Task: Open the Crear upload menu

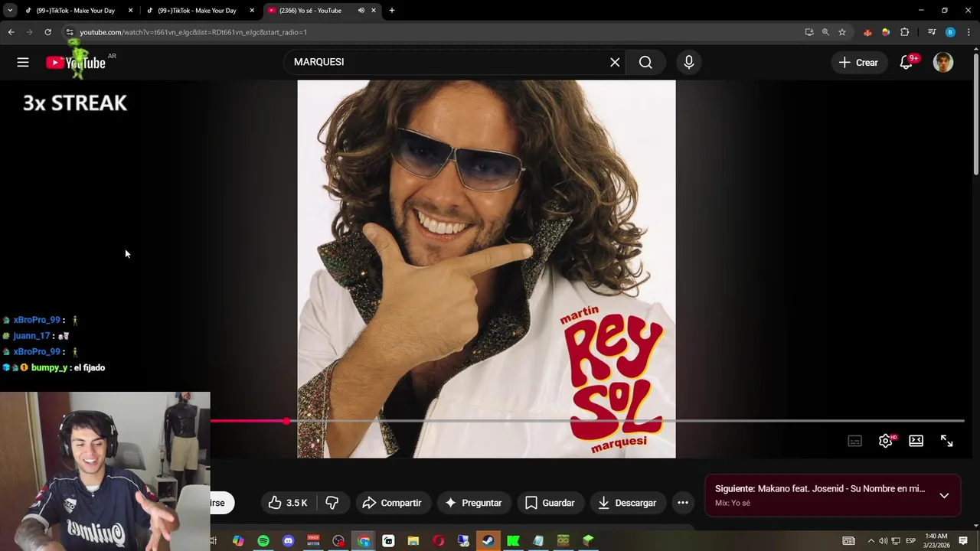Action: coord(858,63)
